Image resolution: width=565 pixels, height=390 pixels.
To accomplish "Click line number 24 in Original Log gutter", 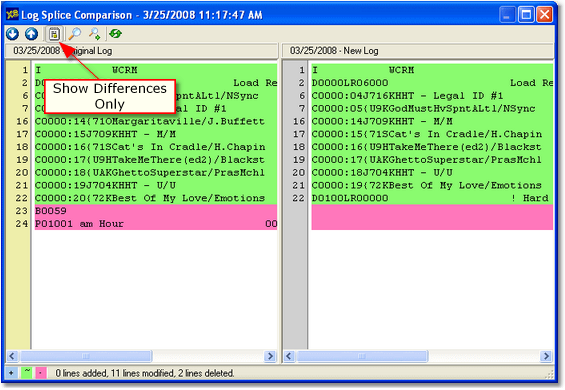I will pos(22,224).
